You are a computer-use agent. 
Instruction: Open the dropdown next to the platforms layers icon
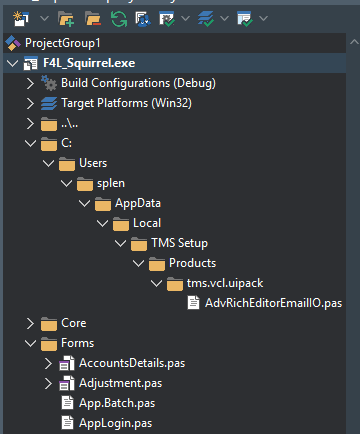[224, 18]
